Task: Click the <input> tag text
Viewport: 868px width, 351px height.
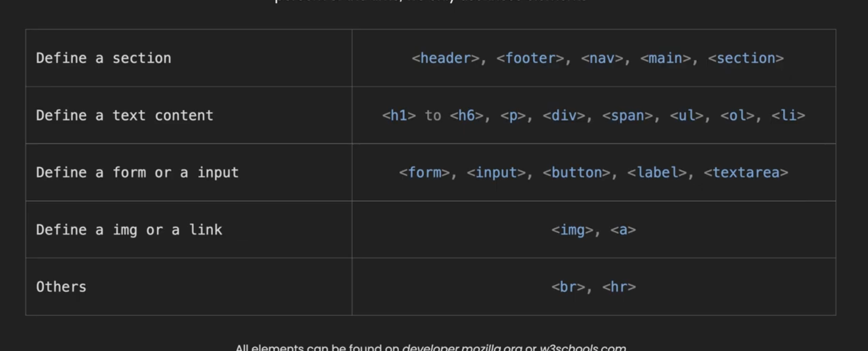Action: click(x=496, y=173)
